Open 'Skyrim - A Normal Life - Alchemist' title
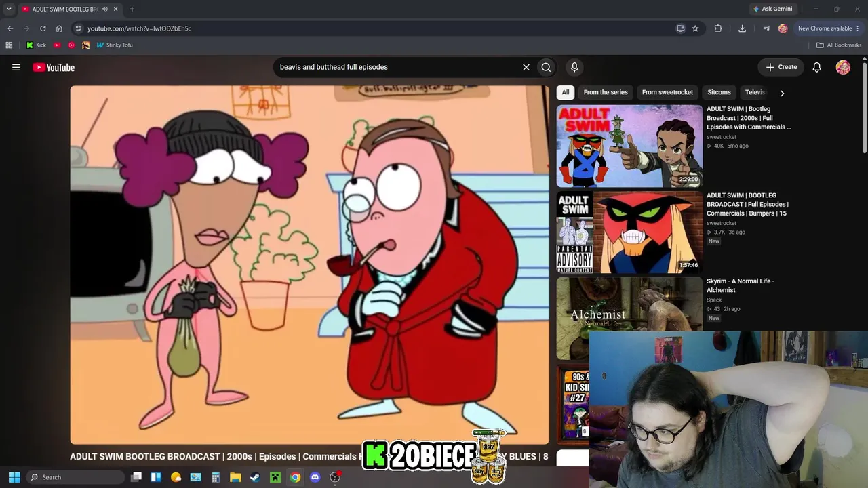This screenshot has height=488, width=868. point(740,285)
